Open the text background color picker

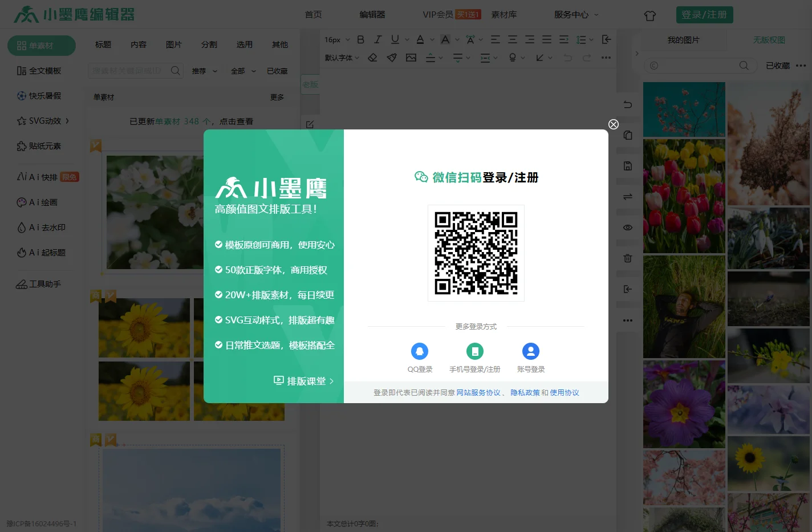coord(445,39)
